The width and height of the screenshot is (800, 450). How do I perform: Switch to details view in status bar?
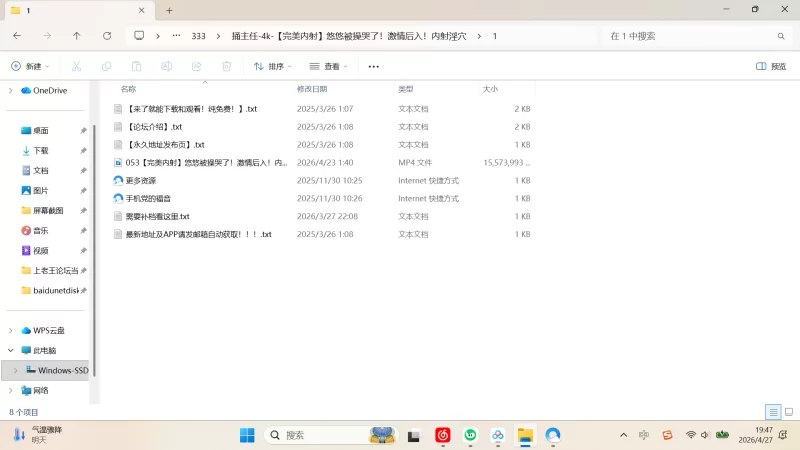[x=773, y=412]
